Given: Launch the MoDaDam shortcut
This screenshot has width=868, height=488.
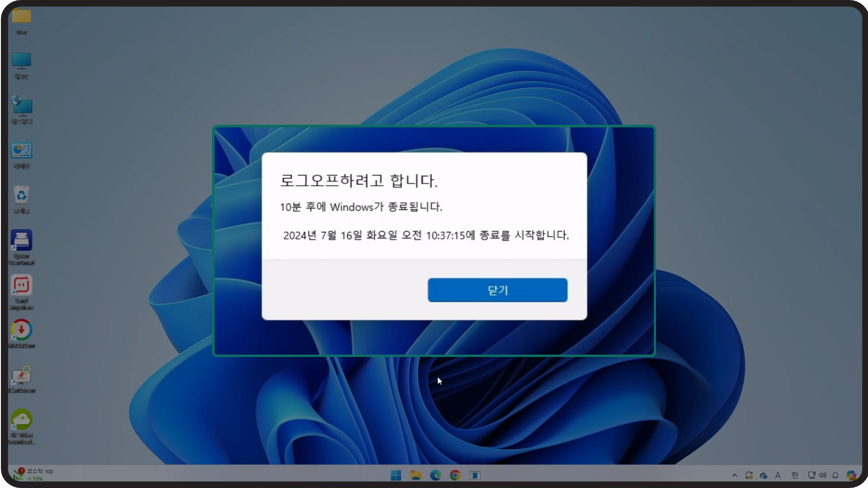Looking at the screenshot, I should 21,330.
